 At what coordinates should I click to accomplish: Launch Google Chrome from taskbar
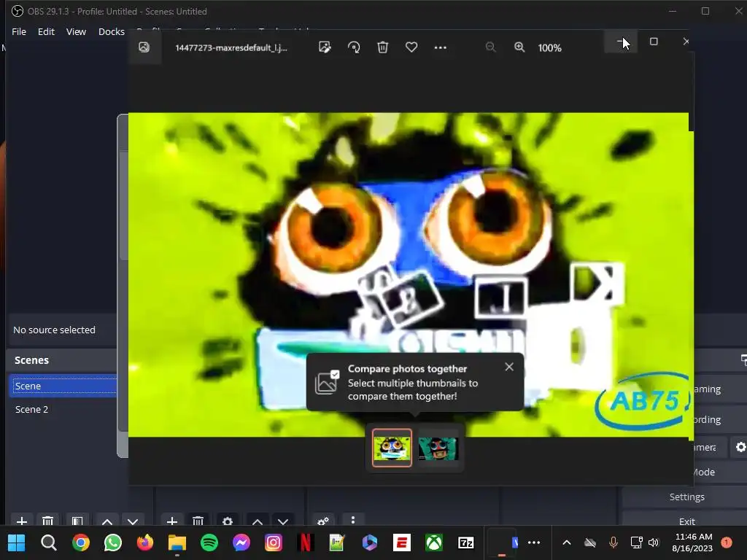pos(80,542)
